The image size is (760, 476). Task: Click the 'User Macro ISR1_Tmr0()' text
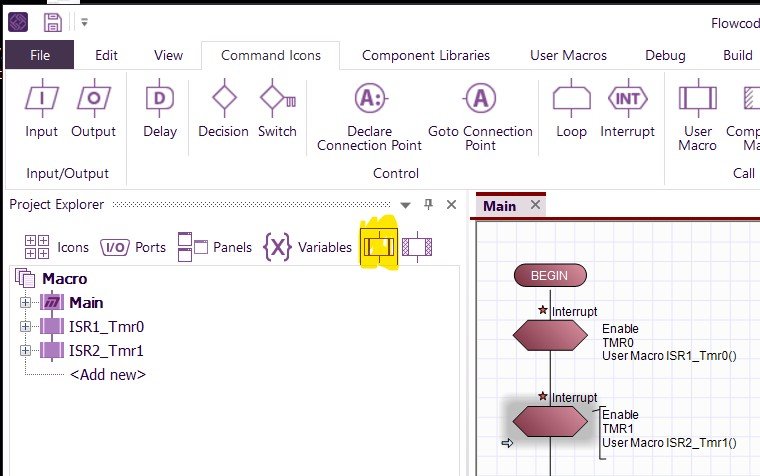(669, 356)
